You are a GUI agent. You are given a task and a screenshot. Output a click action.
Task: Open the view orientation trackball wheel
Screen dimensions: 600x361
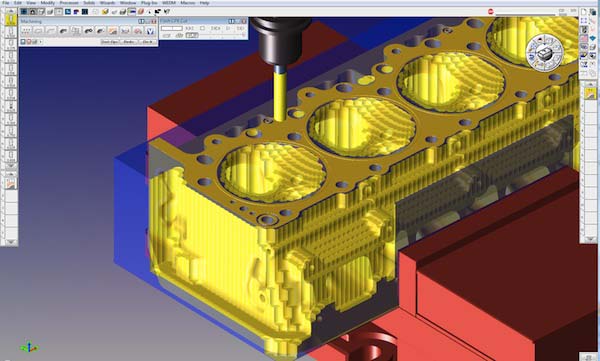pos(545,52)
